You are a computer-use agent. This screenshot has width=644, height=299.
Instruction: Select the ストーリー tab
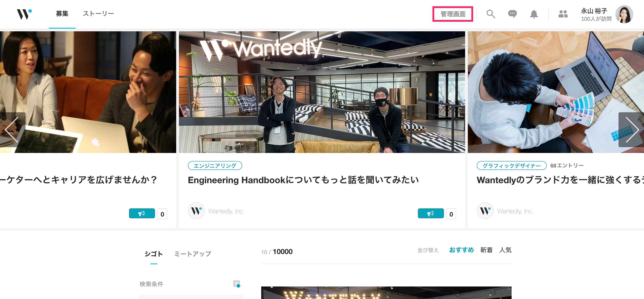click(98, 14)
